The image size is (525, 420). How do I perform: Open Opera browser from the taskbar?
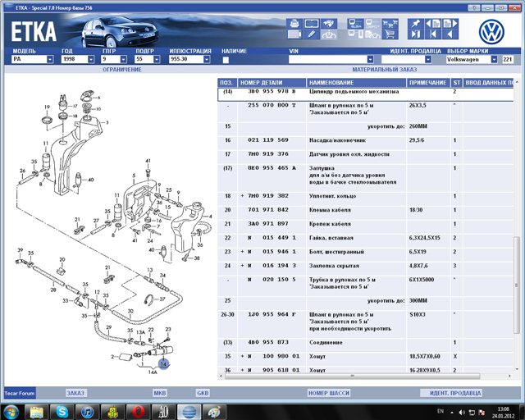(x=138, y=413)
